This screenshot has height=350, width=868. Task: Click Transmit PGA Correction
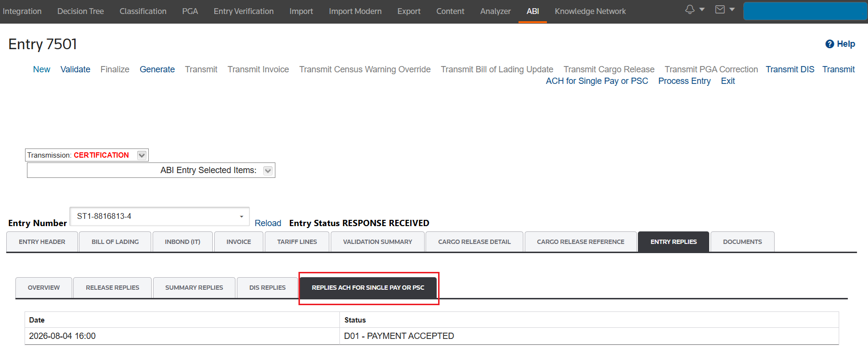[711, 69]
